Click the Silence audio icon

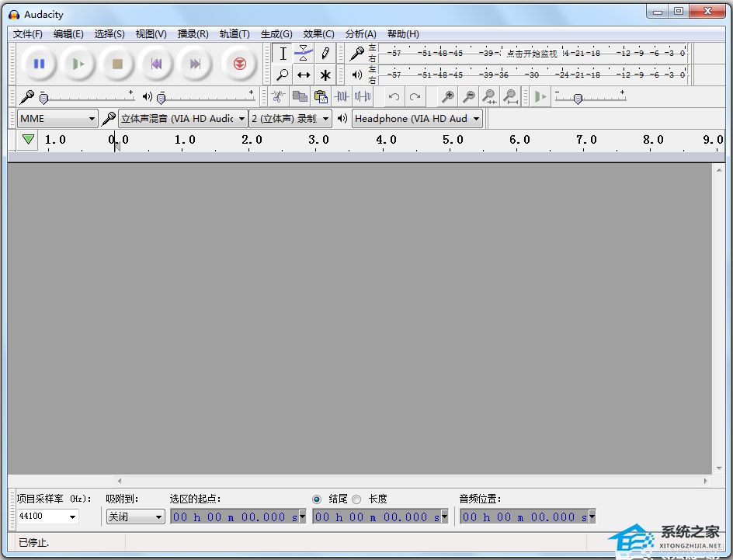(x=363, y=97)
